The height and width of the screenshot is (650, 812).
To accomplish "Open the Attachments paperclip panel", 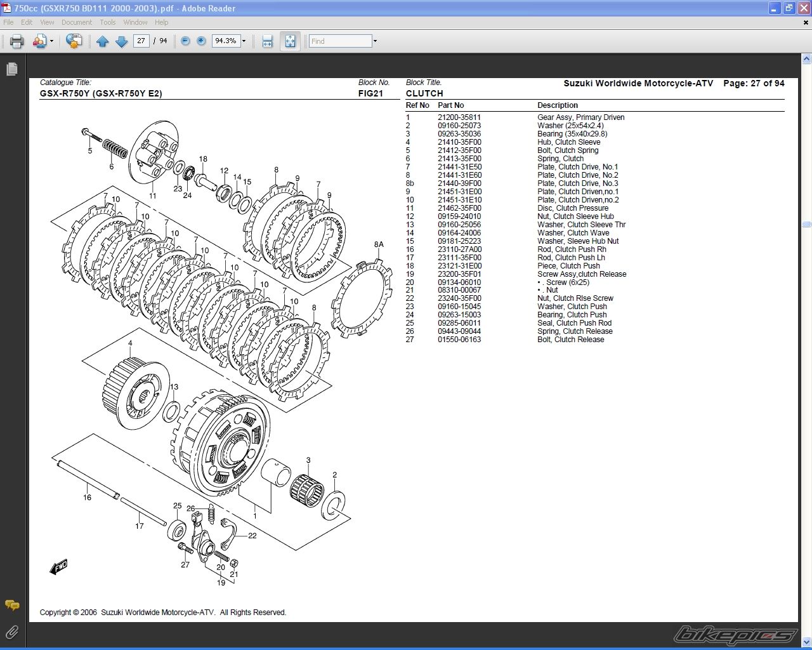I will (x=11, y=632).
